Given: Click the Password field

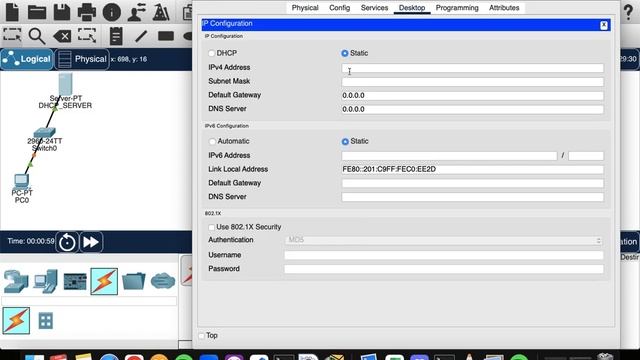Looking at the screenshot, I should (444, 269).
